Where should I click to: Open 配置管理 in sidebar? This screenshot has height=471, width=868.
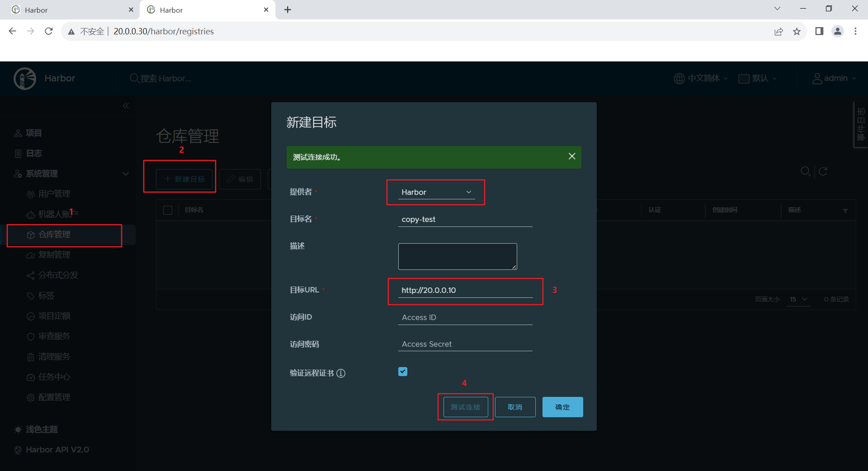point(54,397)
